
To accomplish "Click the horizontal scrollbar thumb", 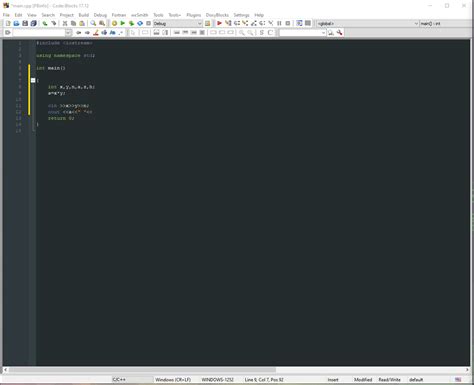I will 142,370.
